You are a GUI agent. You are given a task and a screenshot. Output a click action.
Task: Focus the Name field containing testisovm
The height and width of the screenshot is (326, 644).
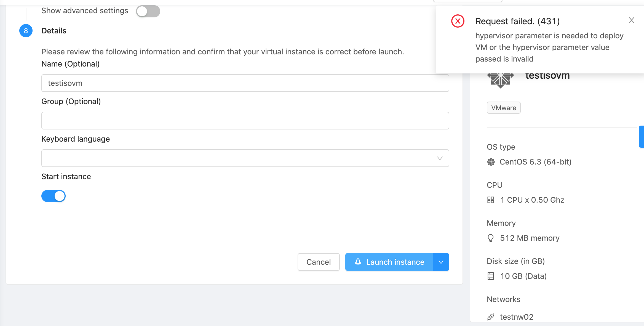pos(245,83)
